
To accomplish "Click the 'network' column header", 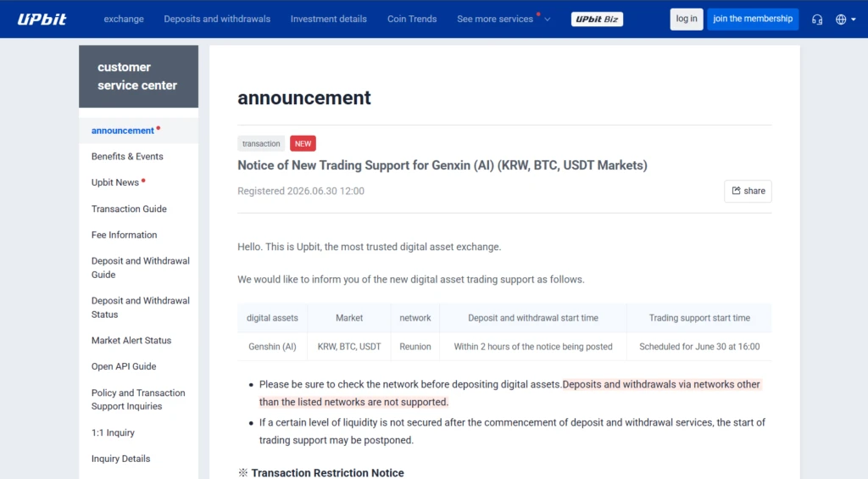I will tap(415, 318).
